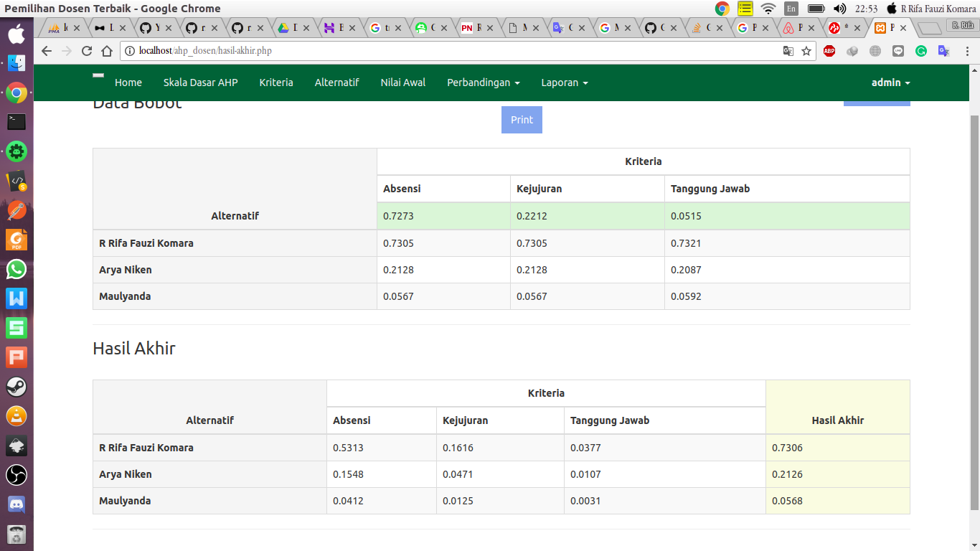980x551 pixels.
Task: Open Discord from the dock
Action: pyautogui.click(x=17, y=504)
